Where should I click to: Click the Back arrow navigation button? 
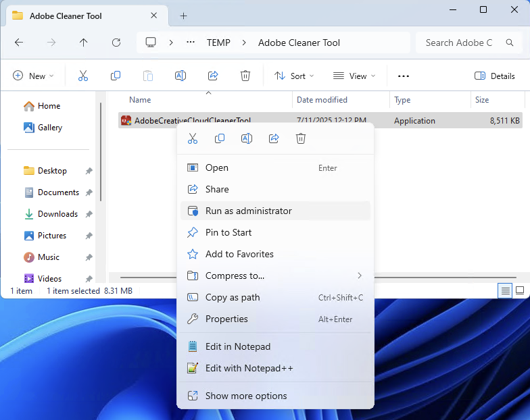[19, 43]
